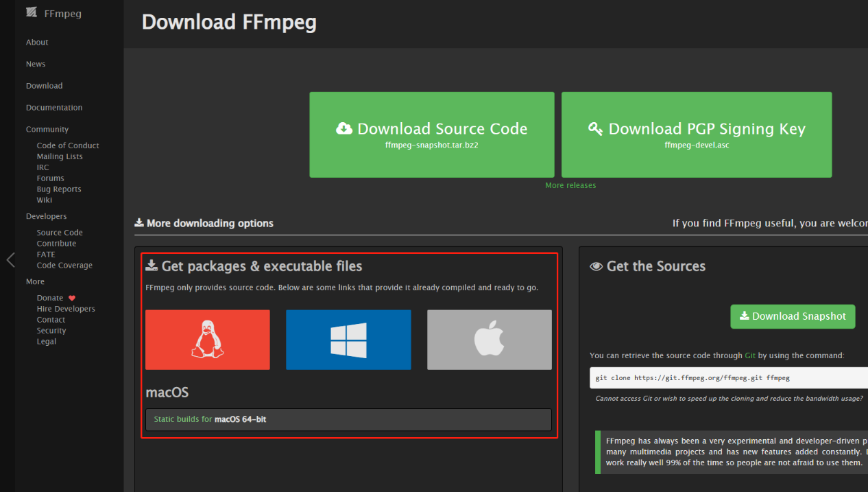This screenshot has width=868, height=492.
Task: Click Download Source Code button
Action: 431,134
